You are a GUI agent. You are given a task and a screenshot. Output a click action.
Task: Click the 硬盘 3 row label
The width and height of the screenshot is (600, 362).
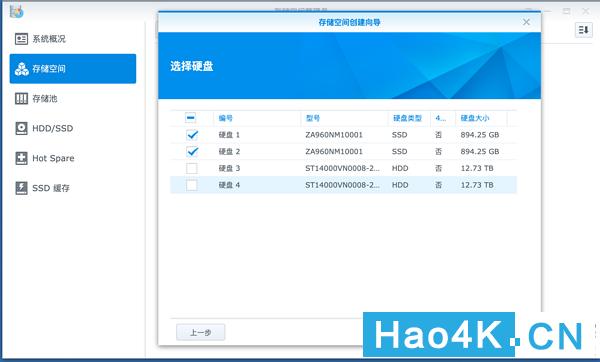click(x=229, y=168)
